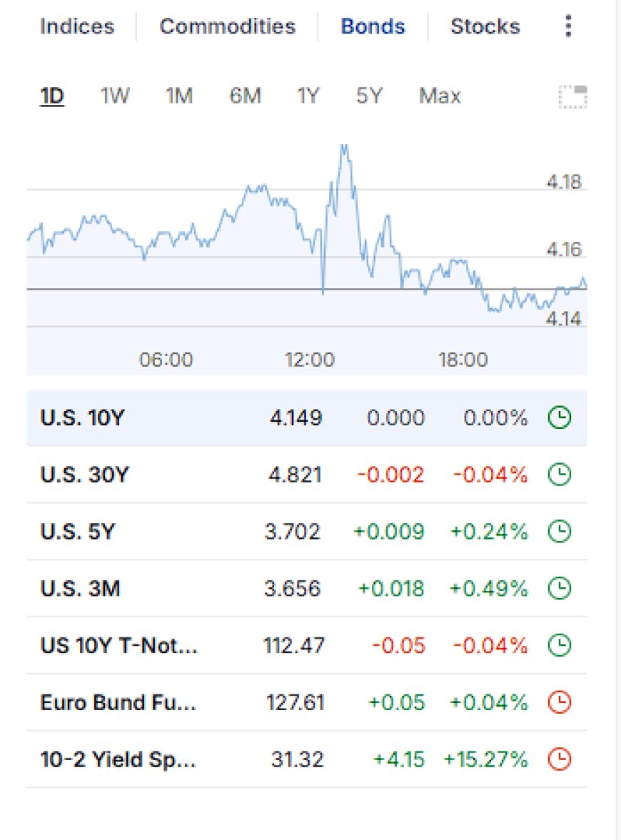This screenshot has height=840, width=621.
Task: Click clock icon on US 10Y T-Note row
Action: pyautogui.click(x=560, y=645)
